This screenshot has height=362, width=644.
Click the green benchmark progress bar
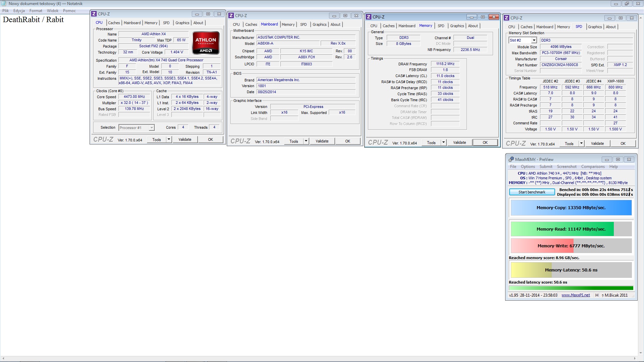[571, 288]
